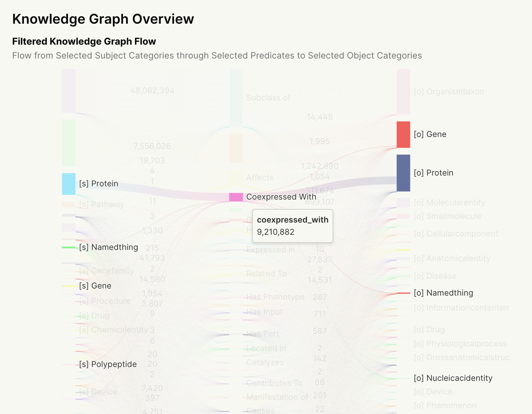Click the faded [s] Pathway label
Viewport: 532px width, 414px height.
coord(101,204)
